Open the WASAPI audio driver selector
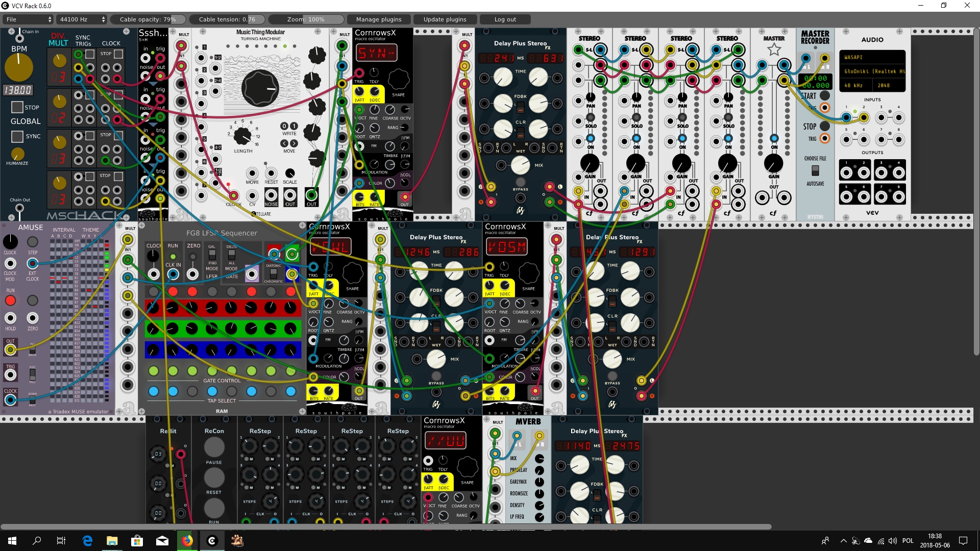Viewport: 980px width, 551px height. click(x=872, y=57)
